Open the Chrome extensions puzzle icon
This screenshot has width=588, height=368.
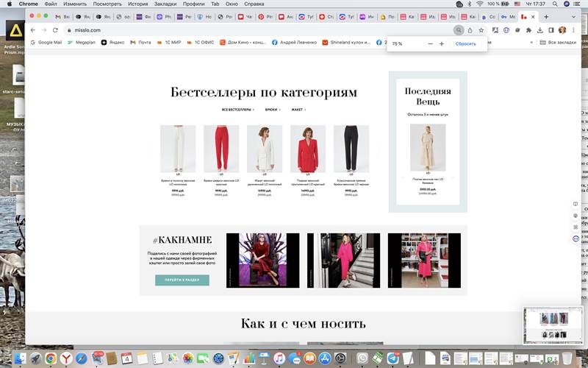[528, 30]
